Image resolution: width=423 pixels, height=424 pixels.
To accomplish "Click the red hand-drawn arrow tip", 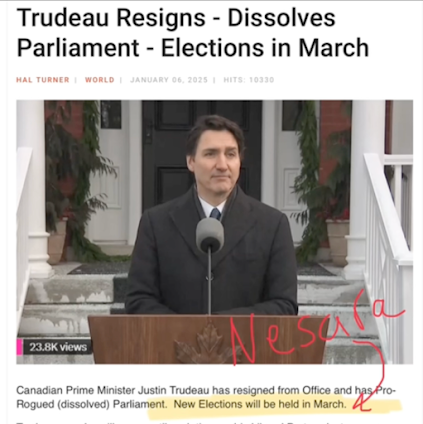I will (358, 405).
